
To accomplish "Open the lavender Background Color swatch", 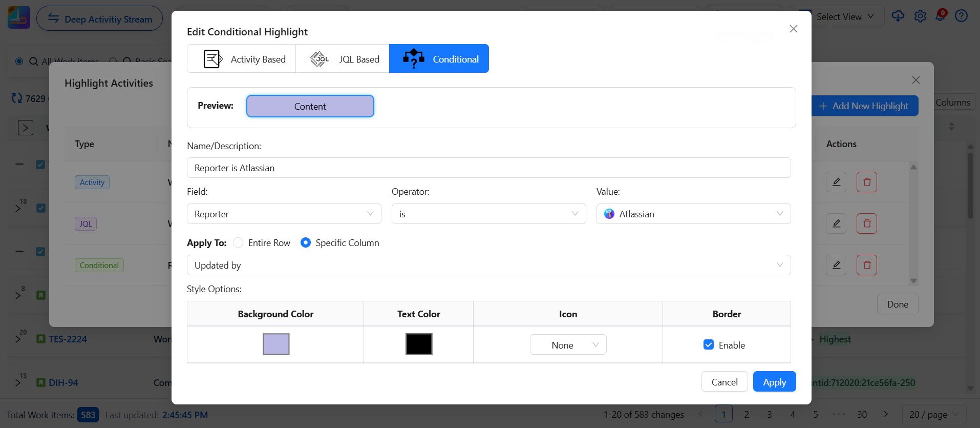I will 276,344.
